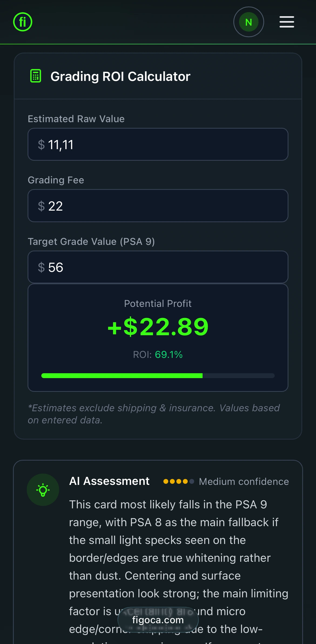Click the figoca.com watermark link
The width and height of the screenshot is (316, 644).
click(x=158, y=620)
